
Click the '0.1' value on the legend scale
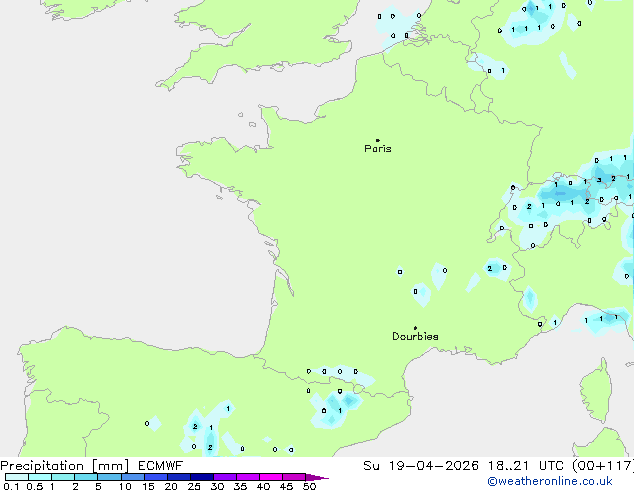pos(10,486)
